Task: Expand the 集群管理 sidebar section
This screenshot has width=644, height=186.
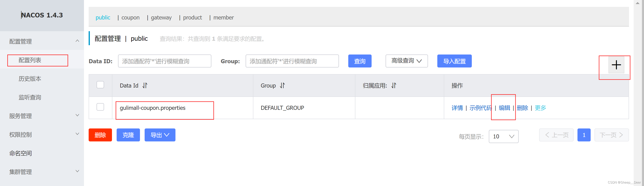Action: 77,171
